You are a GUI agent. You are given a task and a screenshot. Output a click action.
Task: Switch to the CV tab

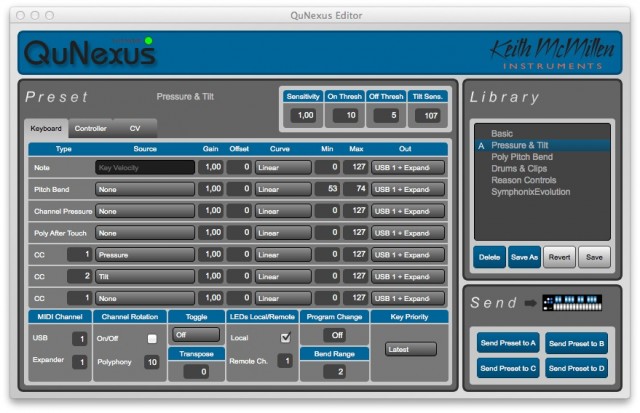(x=135, y=128)
